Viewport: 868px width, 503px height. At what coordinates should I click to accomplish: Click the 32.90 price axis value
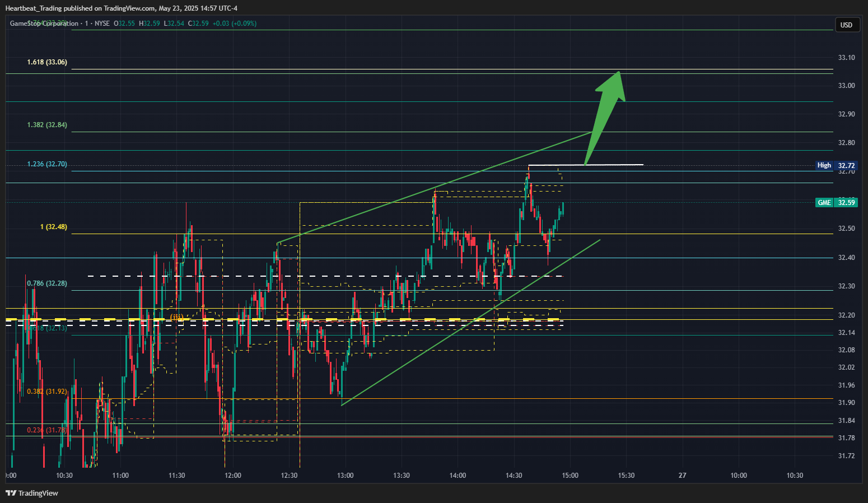(846, 114)
